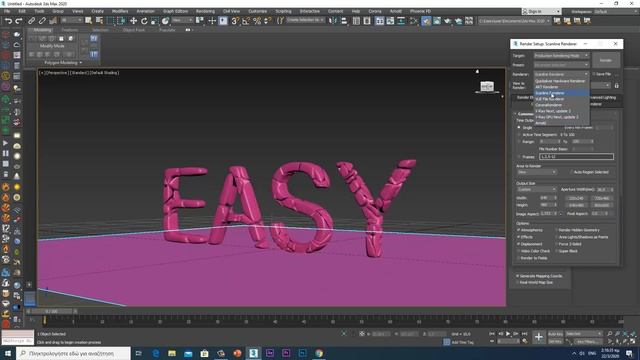Toggle the Atmospherics checkbox
The width and height of the screenshot is (640, 360).
click(519, 230)
